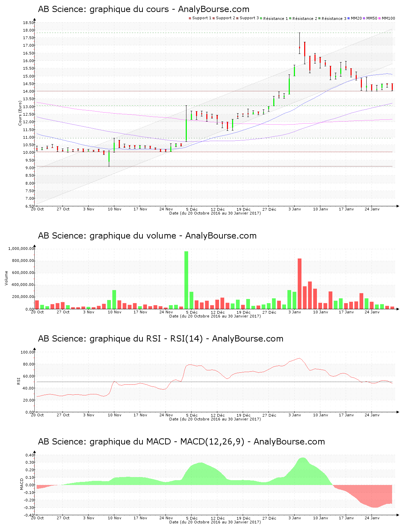Click the price chart's date range caption
The width and height of the screenshot is (412, 532).
[x=215, y=213]
